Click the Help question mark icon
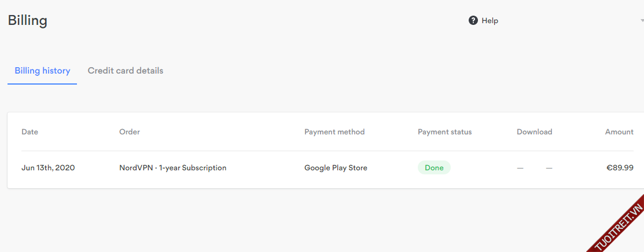This screenshot has height=252, width=644. (473, 20)
